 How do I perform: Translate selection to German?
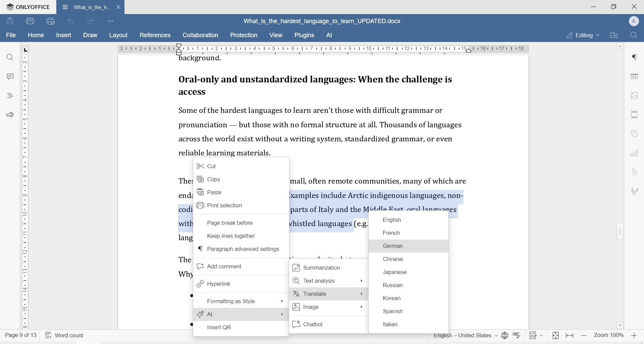click(x=409, y=246)
